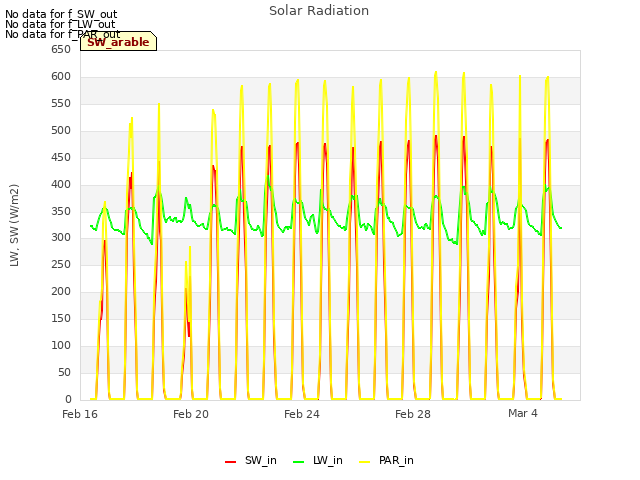The height and width of the screenshot is (480, 640).
Task: Click the 200 y-axis tick label
Action: click(61, 291)
